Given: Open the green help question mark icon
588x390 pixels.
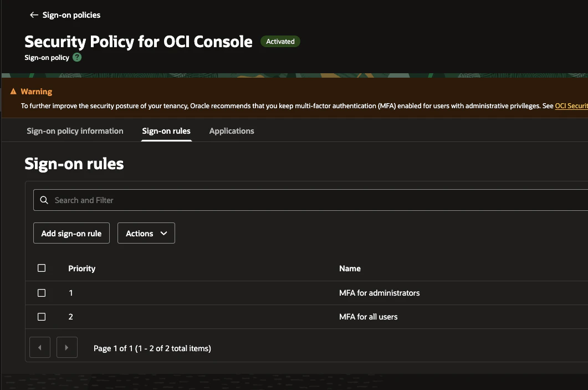Looking at the screenshot, I should click(77, 58).
